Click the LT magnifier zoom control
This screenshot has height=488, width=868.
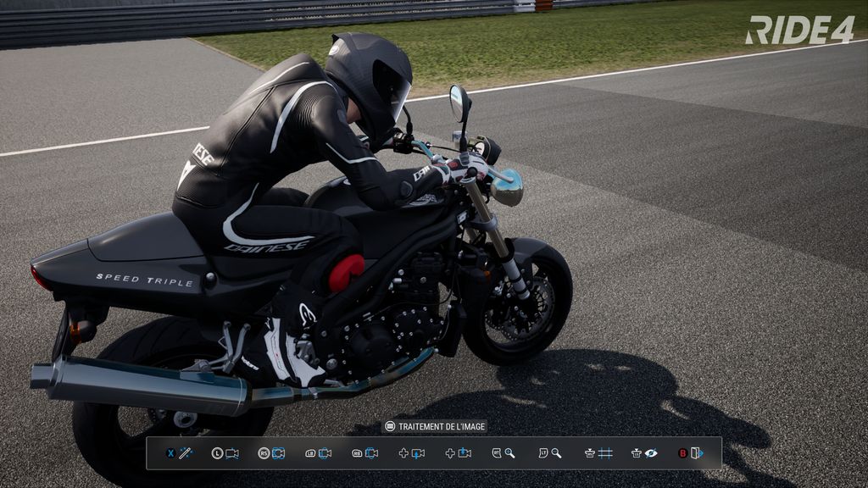pos(550,453)
